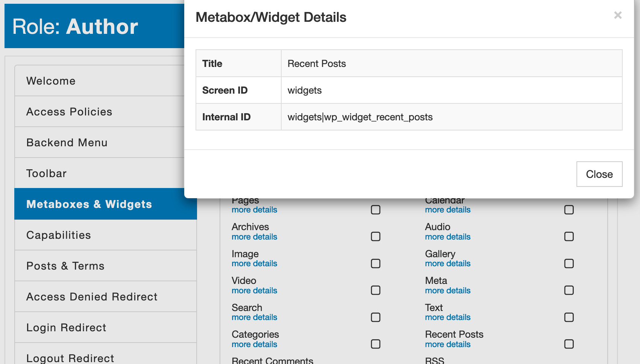The image size is (640, 364).
Task: Click the 'Internal ID' row label
Action: pos(226,117)
